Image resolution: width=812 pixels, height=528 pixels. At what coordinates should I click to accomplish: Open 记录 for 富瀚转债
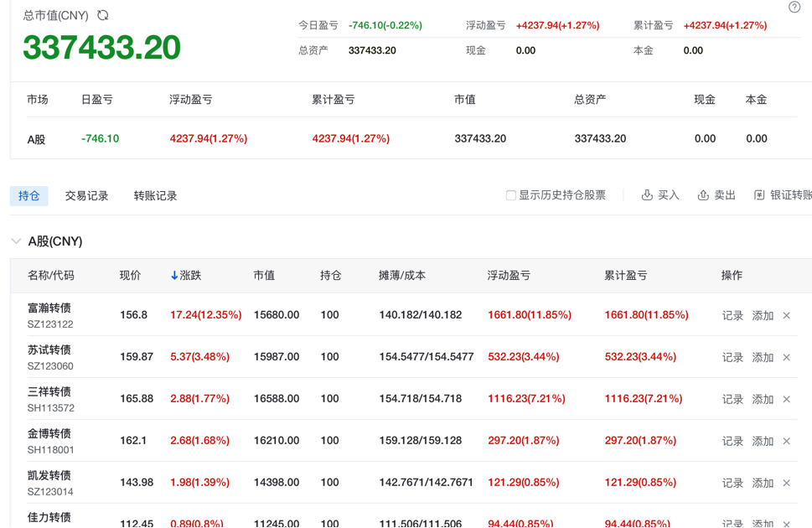732,316
